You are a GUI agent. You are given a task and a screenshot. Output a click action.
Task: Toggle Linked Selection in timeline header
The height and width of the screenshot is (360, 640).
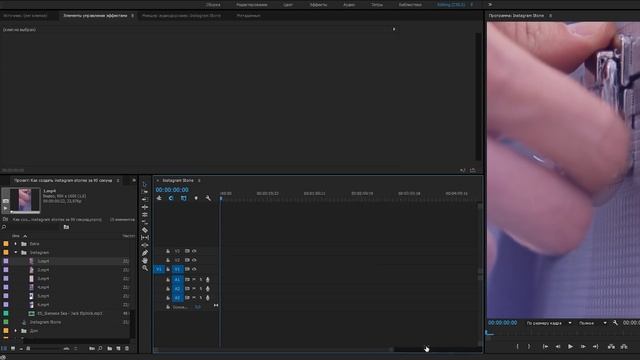coord(184,198)
